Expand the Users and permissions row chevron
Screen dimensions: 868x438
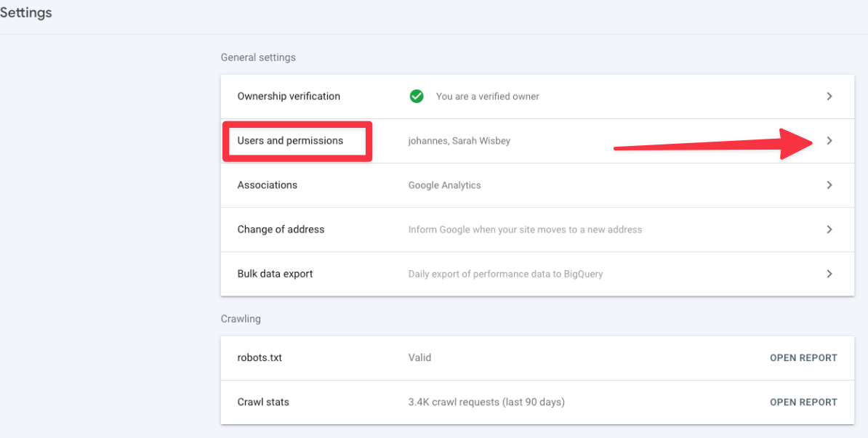pos(829,140)
